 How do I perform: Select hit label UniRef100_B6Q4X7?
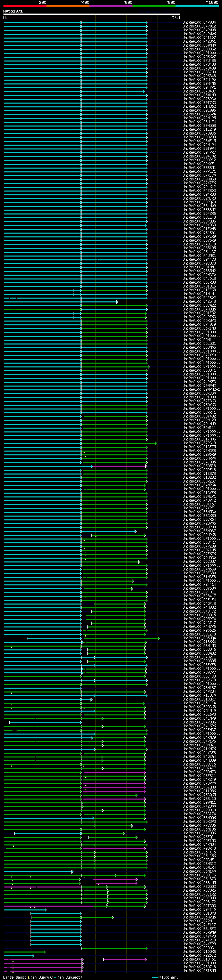tap(199, 543)
